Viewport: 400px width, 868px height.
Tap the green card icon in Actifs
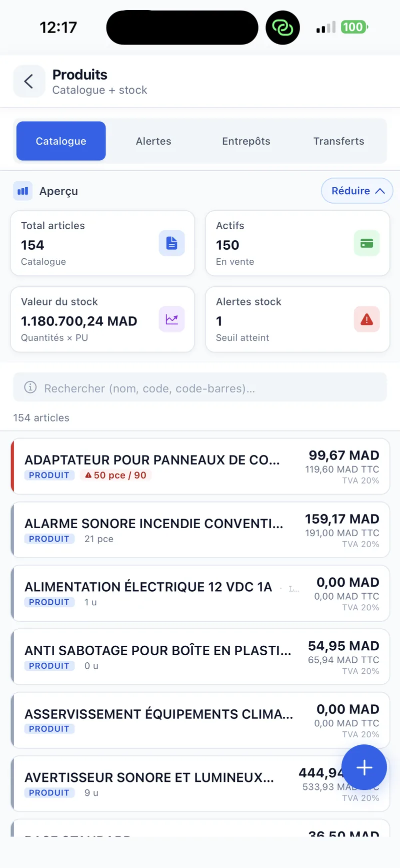tap(367, 243)
